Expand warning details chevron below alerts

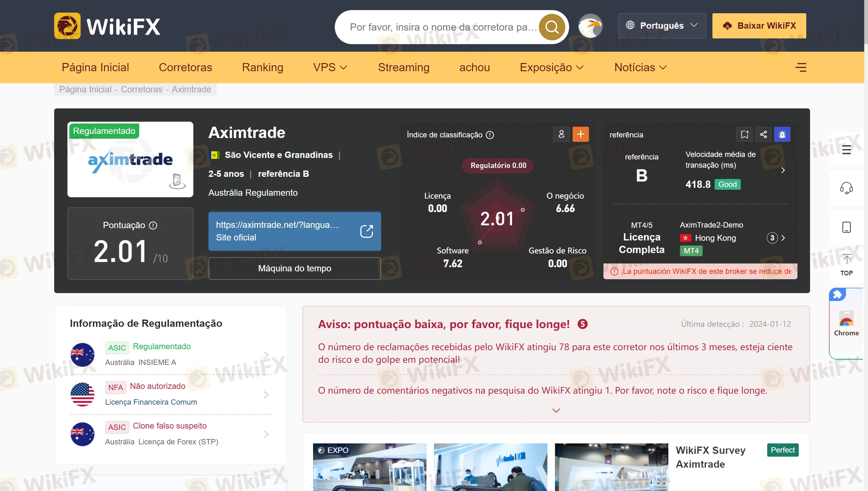tap(556, 410)
